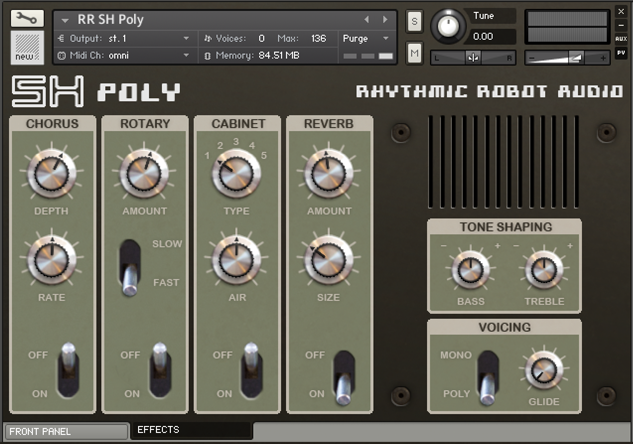
Task: Click the Reverb AMOUNT knob
Action: 329,174
